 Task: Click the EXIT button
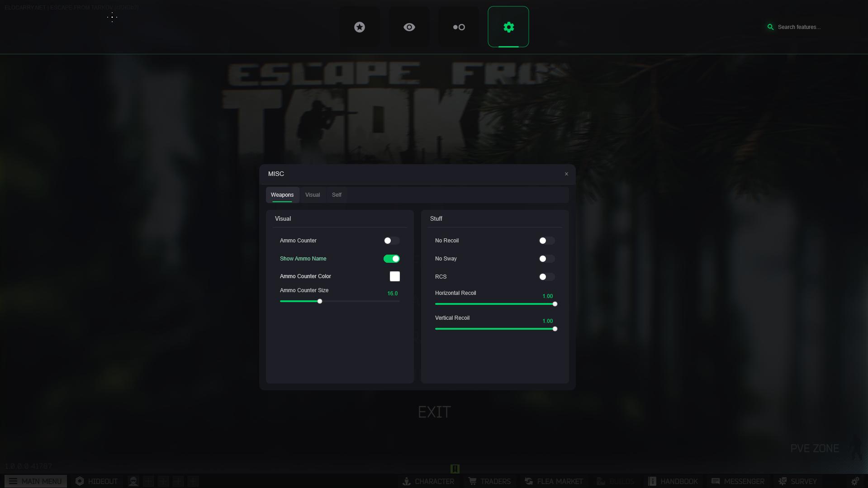tap(434, 412)
